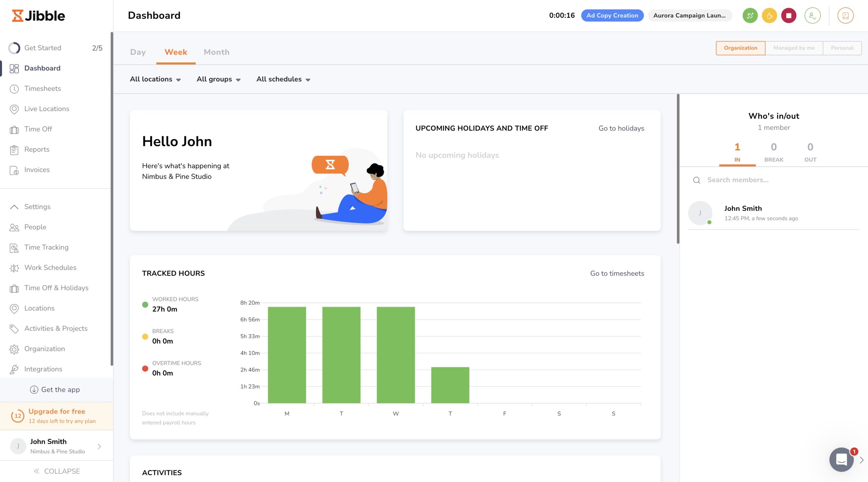Image resolution: width=868 pixels, height=482 pixels.
Task: Show the IN members tab
Action: click(x=737, y=153)
